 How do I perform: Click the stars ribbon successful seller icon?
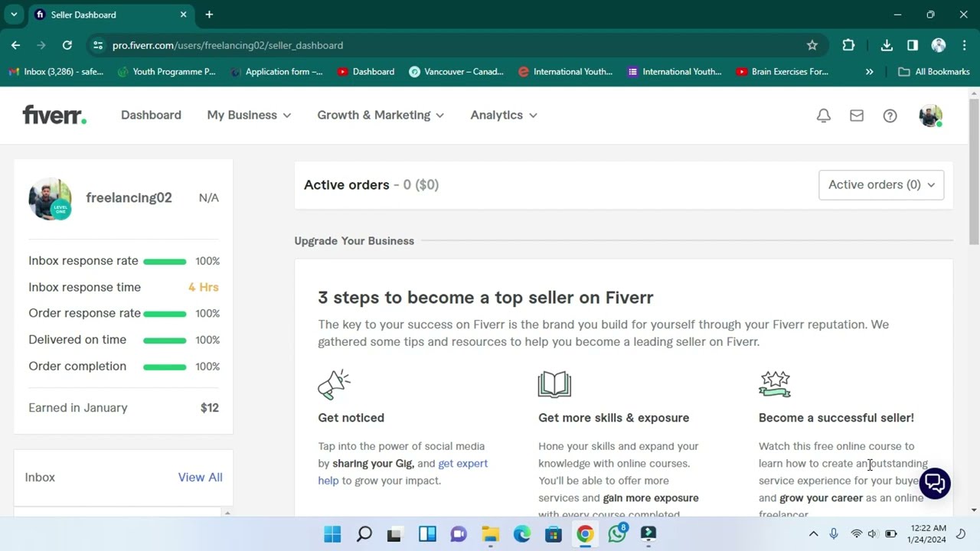point(774,384)
